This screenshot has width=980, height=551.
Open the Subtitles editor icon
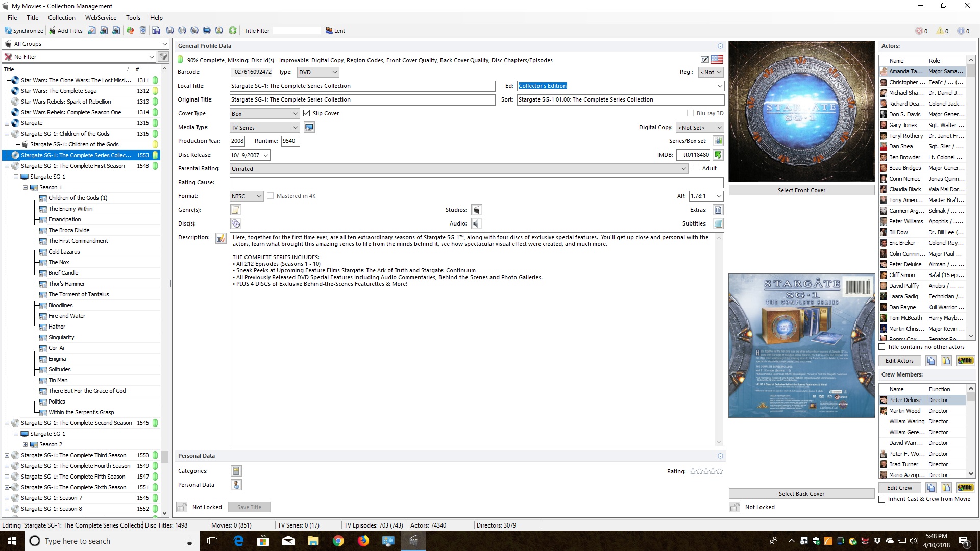(x=718, y=223)
